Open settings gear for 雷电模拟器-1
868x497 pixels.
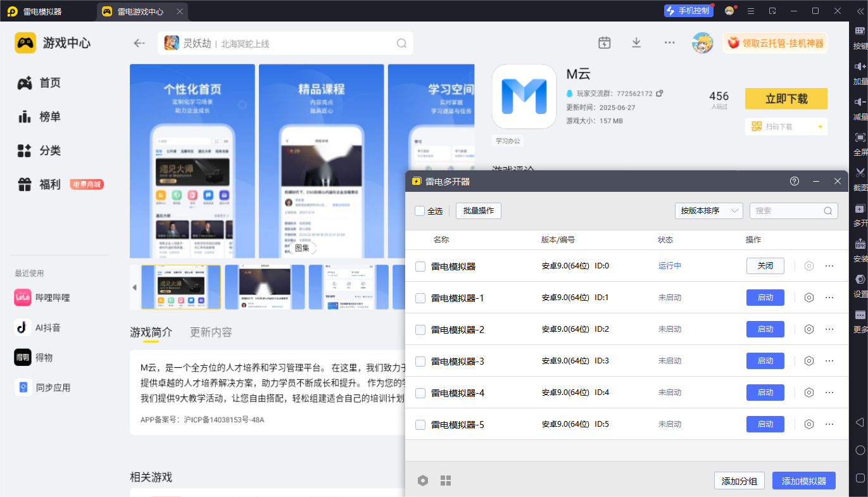[808, 298]
